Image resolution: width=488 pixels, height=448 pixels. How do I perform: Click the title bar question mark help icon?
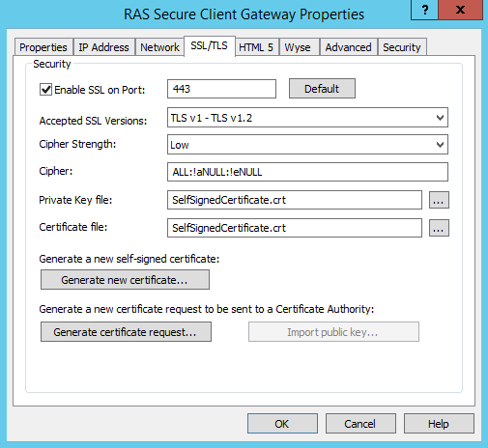(424, 10)
